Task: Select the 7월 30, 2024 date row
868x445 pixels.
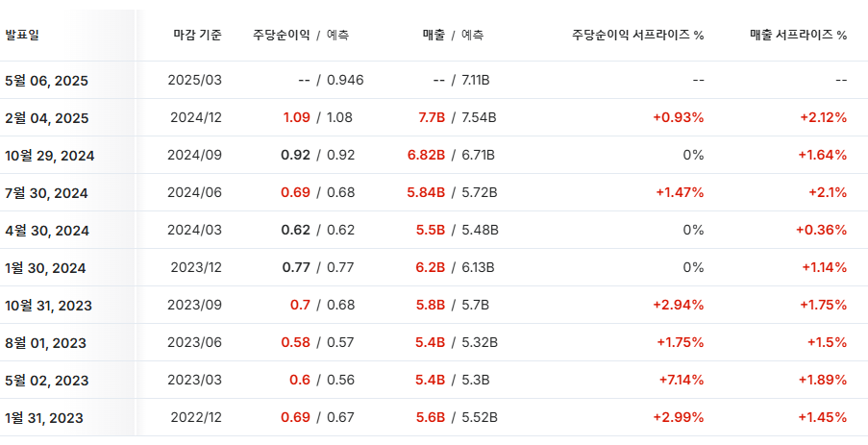Action: (x=46, y=193)
